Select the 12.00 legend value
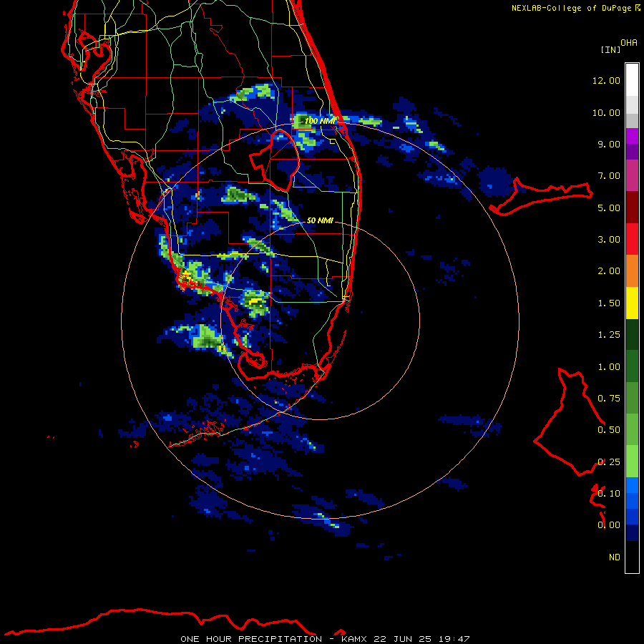644x644 pixels. (606, 80)
